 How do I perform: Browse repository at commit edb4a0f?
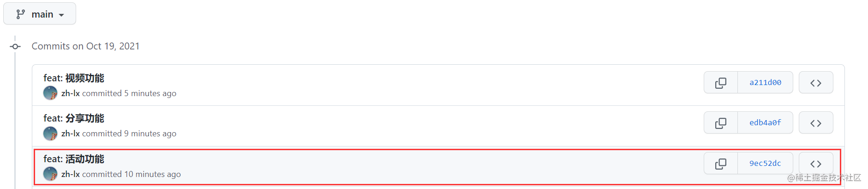click(x=816, y=123)
